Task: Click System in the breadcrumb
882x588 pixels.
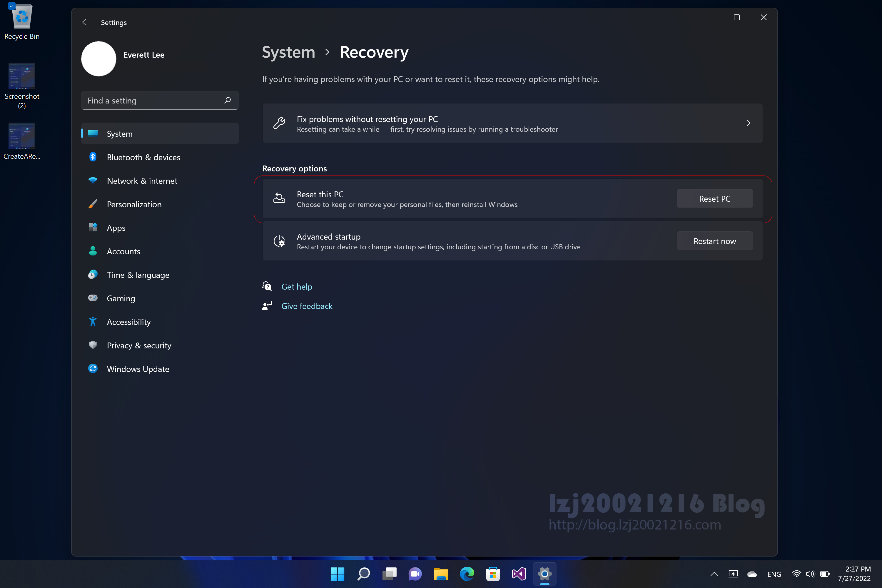Action: tap(288, 52)
